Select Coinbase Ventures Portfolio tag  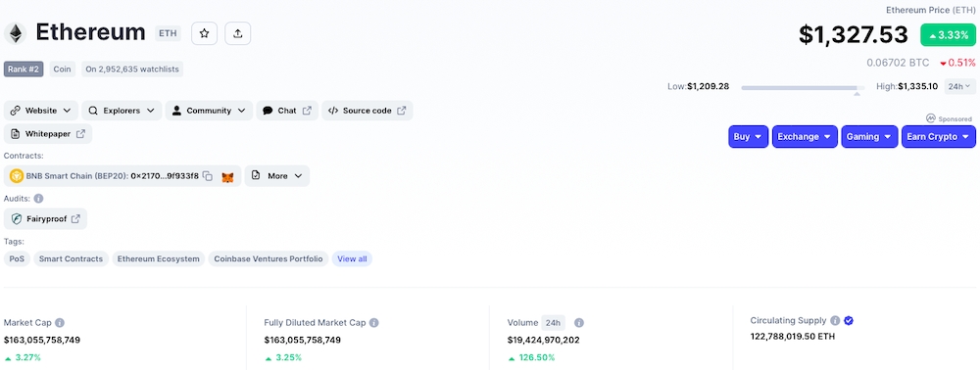point(269,258)
